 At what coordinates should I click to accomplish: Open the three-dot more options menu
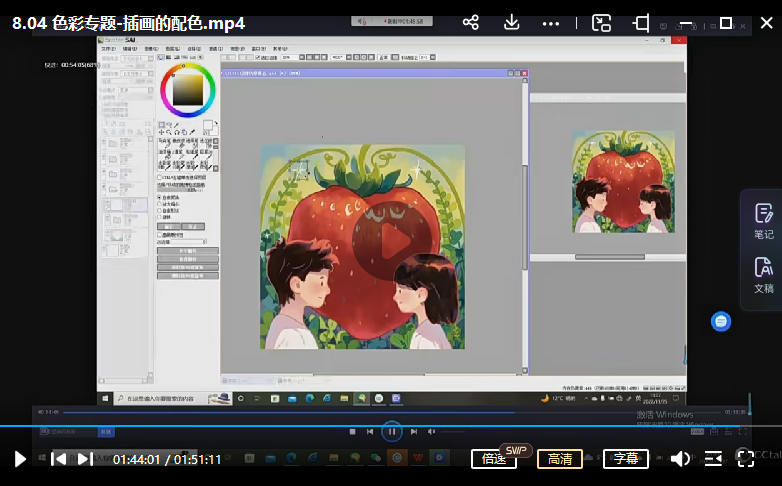[551, 23]
